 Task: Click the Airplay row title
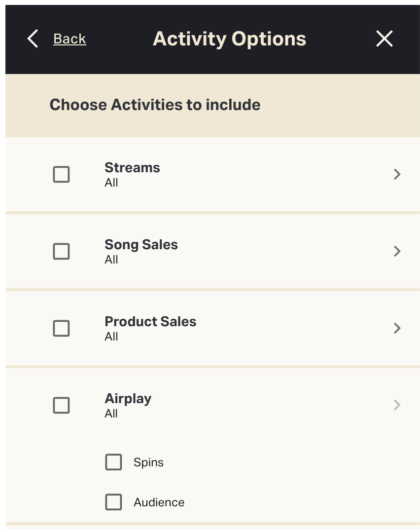point(128,399)
